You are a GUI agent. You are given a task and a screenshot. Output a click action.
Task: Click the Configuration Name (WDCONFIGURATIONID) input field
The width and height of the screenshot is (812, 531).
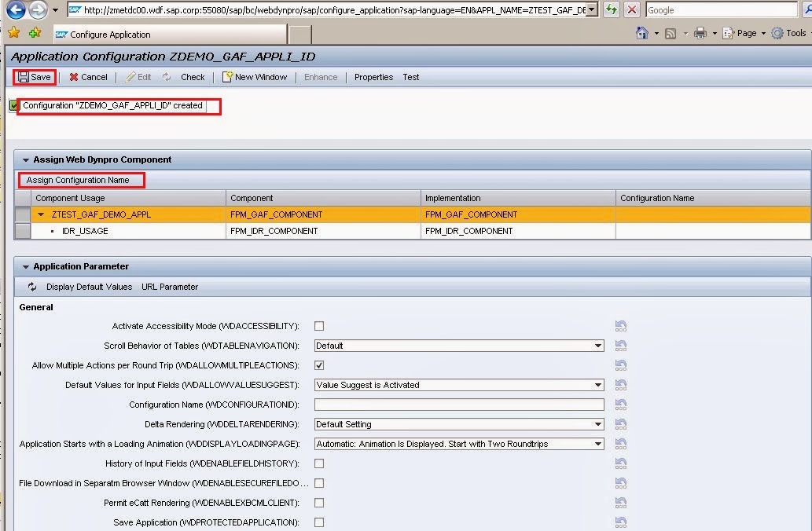(459, 405)
